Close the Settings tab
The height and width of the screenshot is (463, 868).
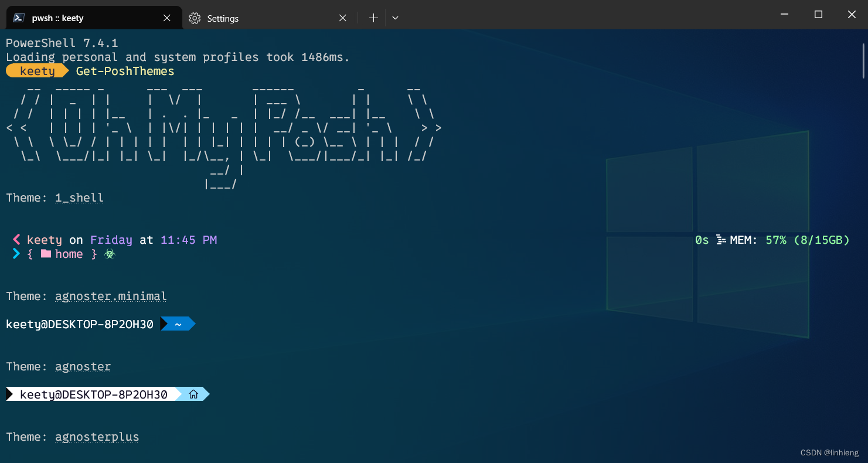click(x=343, y=18)
